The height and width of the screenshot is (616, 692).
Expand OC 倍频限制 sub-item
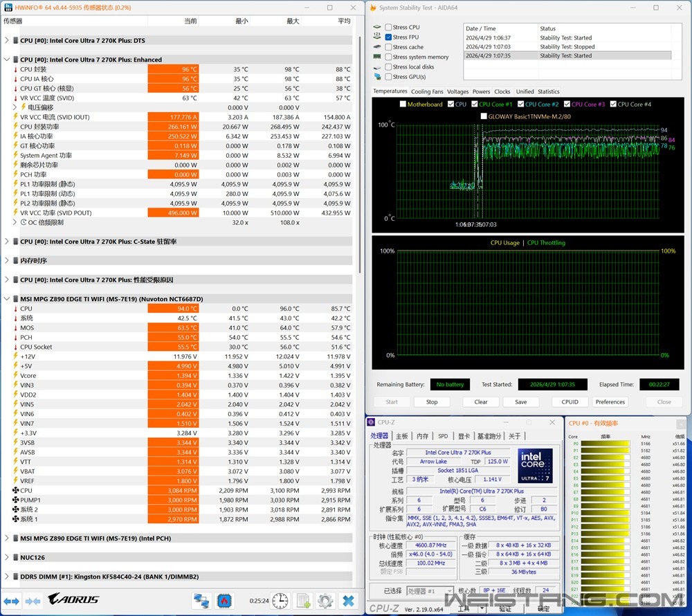15,222
